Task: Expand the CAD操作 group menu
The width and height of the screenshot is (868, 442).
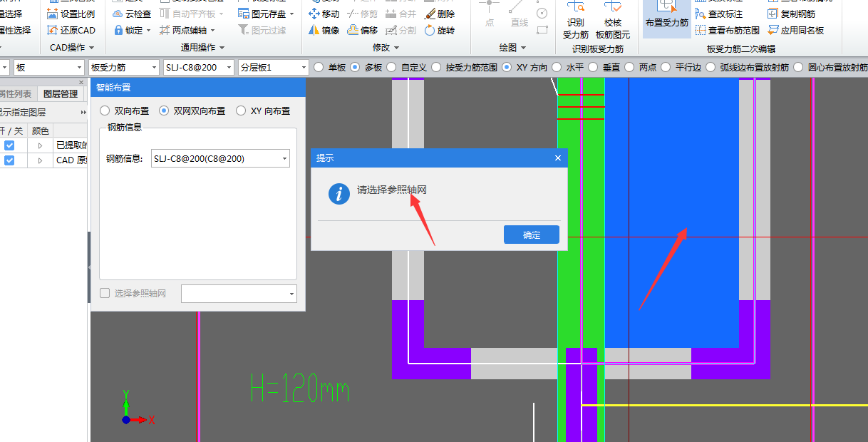Action: click(x=72, y=48)
